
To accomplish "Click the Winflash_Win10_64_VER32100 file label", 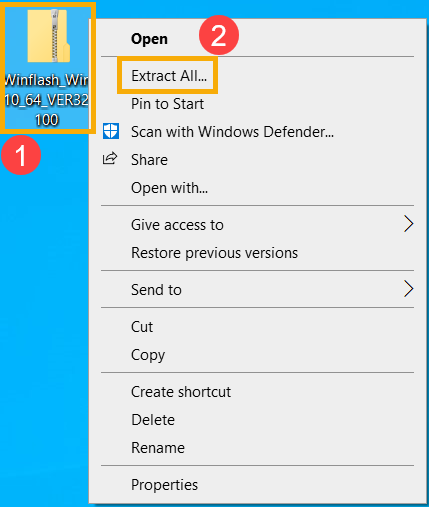I will 47,100.
